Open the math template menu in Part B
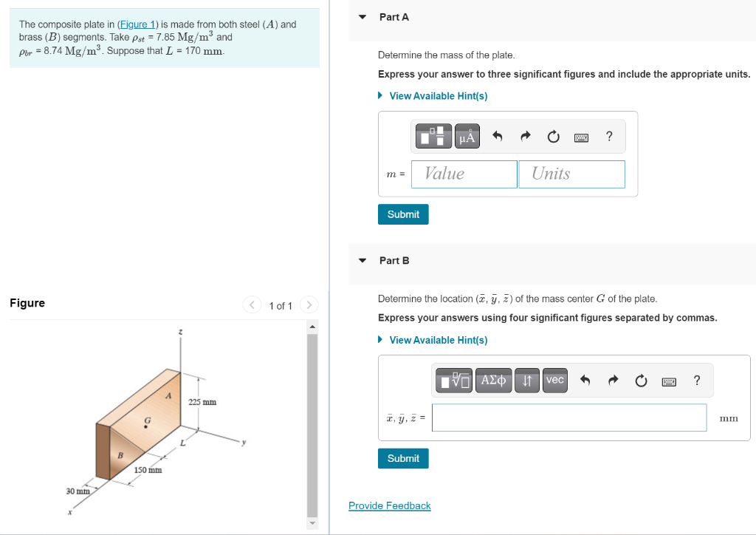 453,380
